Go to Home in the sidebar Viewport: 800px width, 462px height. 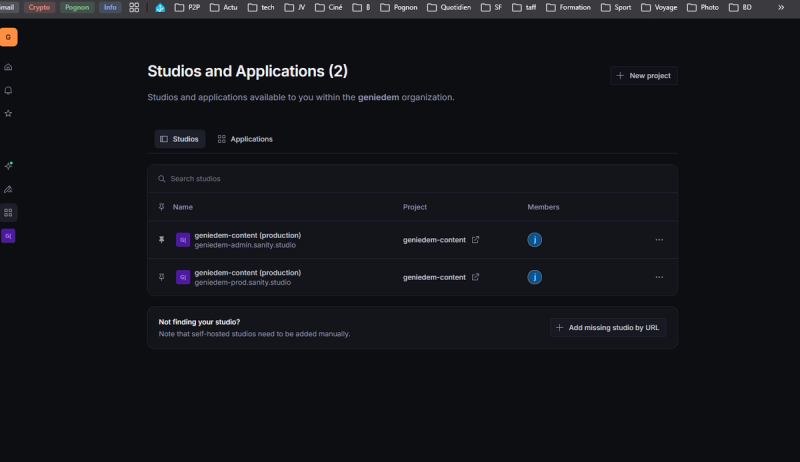point(8,67)
